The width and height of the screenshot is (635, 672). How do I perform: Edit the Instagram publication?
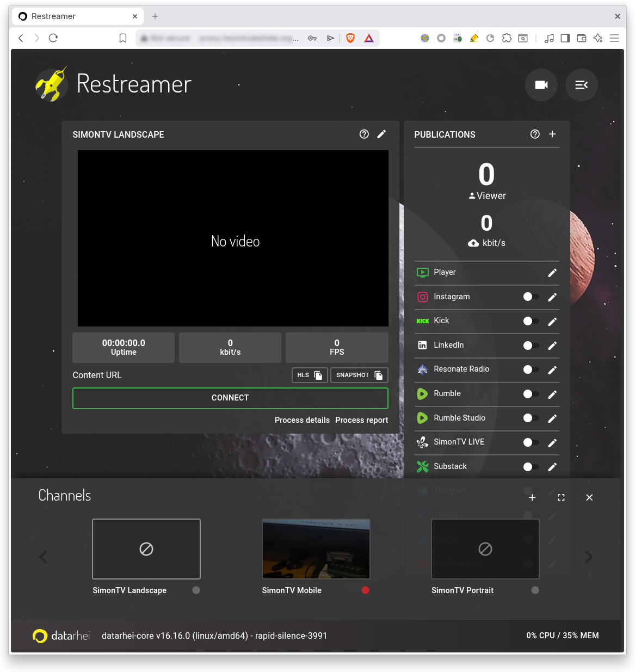coord(552,297)
